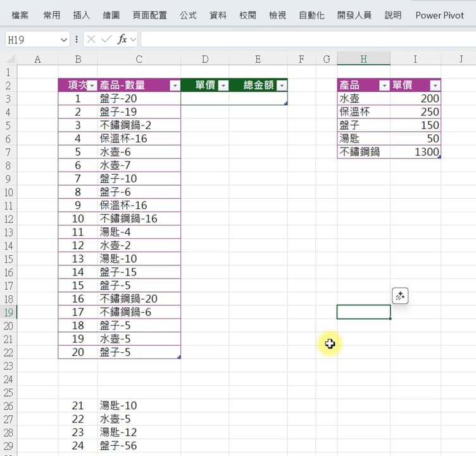The image size is (476, 456).
Task: Open the 公式 ribbon tab
Action: click(x=188, y=15)
